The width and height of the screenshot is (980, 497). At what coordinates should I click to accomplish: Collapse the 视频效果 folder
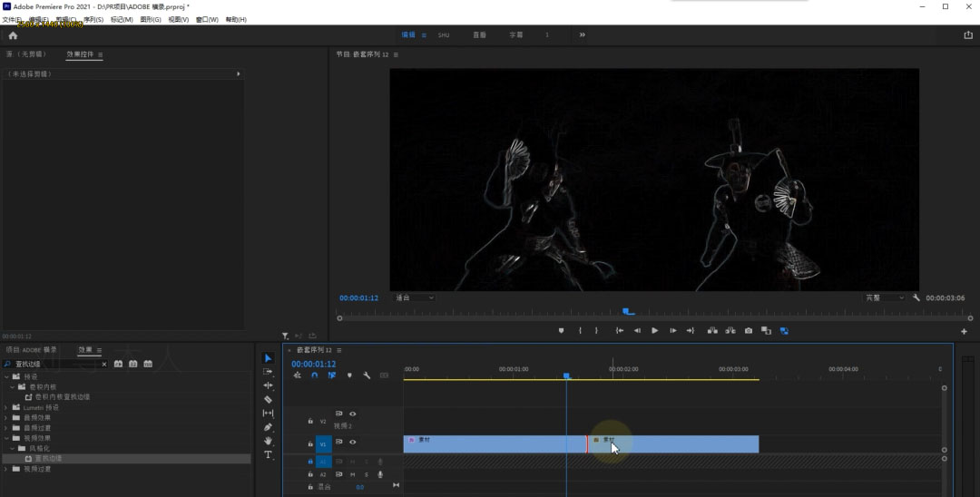tap(6, 438)
